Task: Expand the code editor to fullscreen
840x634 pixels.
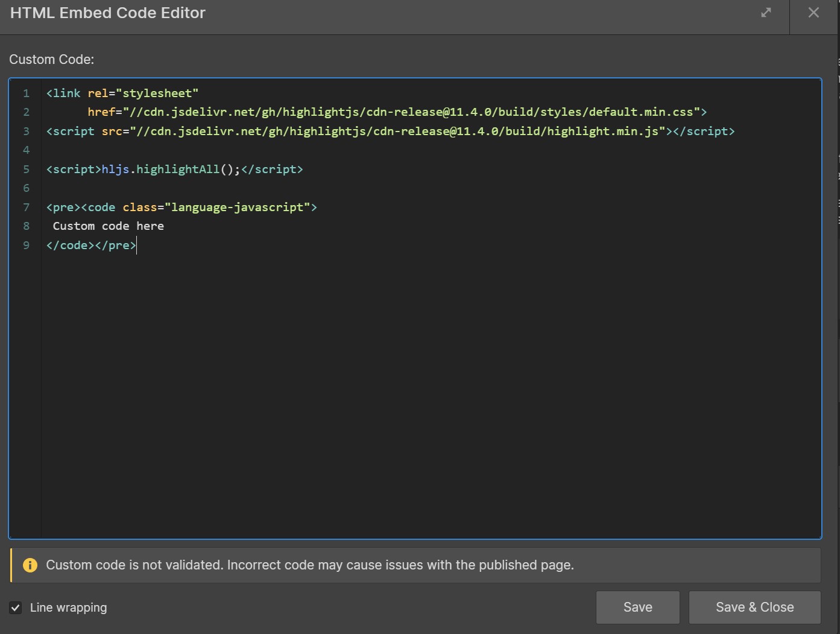Action: [766, 13]
